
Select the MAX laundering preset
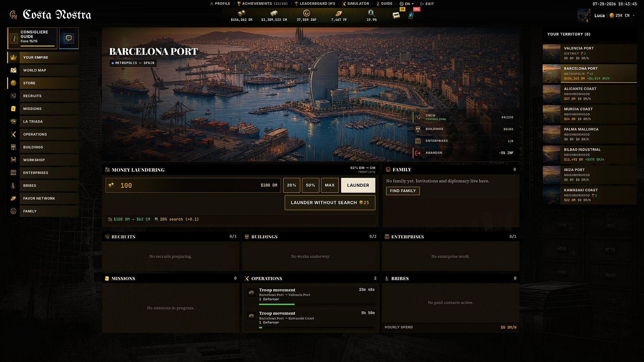(x=330, y=185)
